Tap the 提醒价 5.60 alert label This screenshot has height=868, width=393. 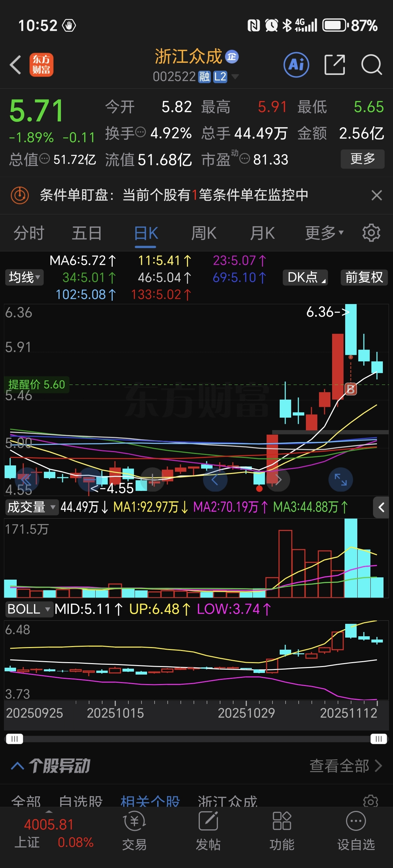tap(36, 385)
